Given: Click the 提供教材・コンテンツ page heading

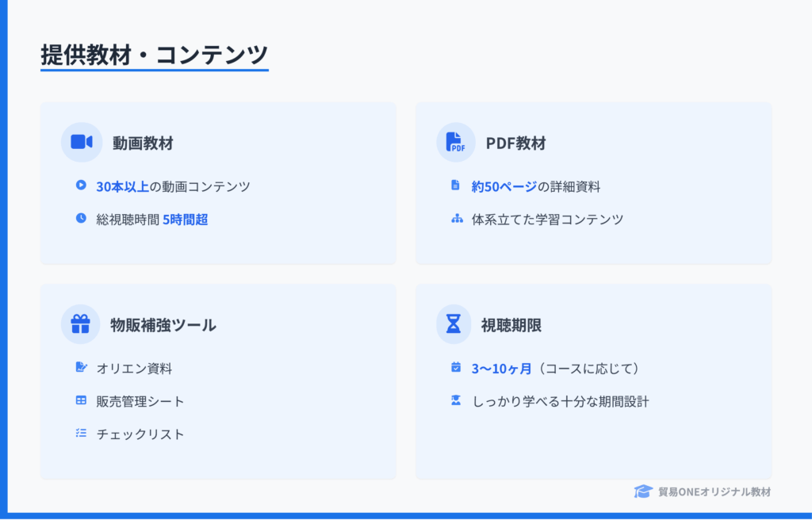Looking at the screenshot, I should tap(155, 54).
